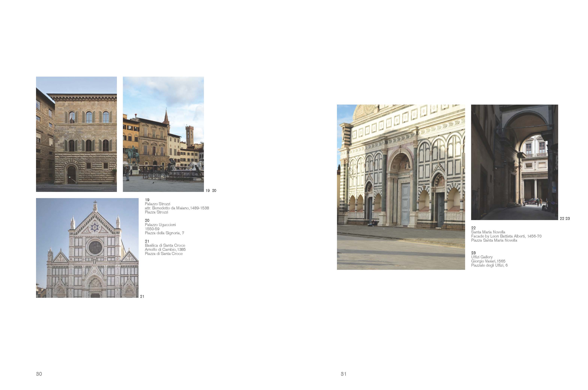Click caption number '20' heading
The image size is (588, 390).
click(x=147, y=220)
